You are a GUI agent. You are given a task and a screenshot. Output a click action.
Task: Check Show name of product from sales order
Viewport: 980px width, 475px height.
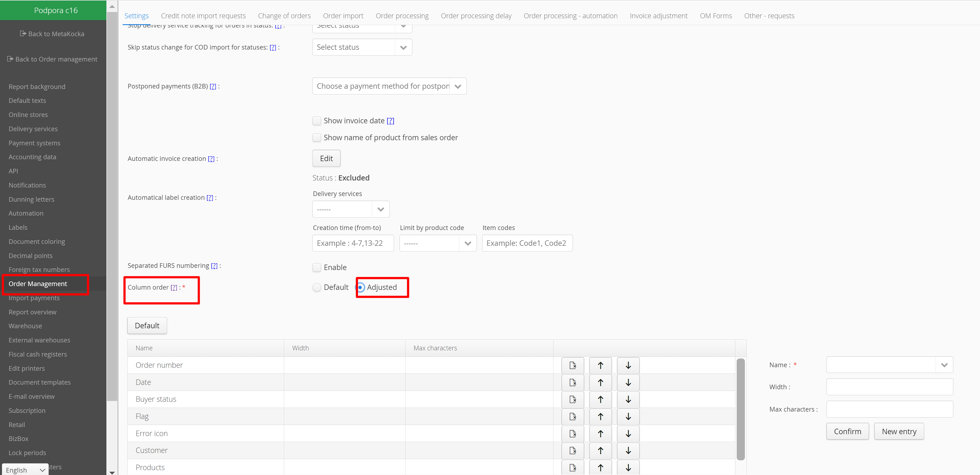(317, 137)
